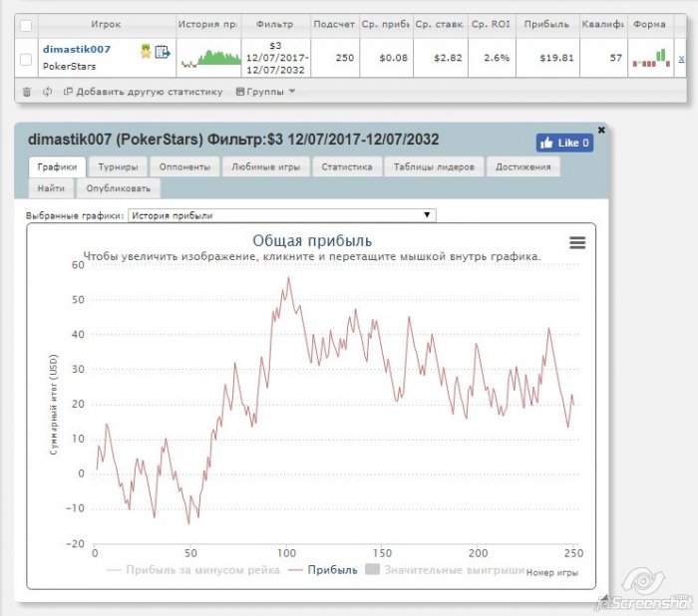This screenshot has width=698, height=616.
Task: Click the player award badge icon
Action: [146, 51]
